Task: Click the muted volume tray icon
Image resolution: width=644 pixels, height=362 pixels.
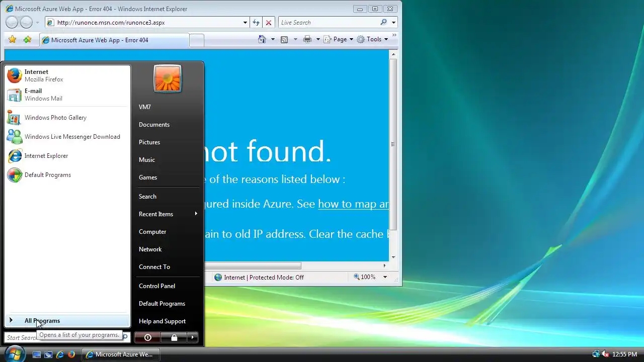Action: tap(605, 354)
